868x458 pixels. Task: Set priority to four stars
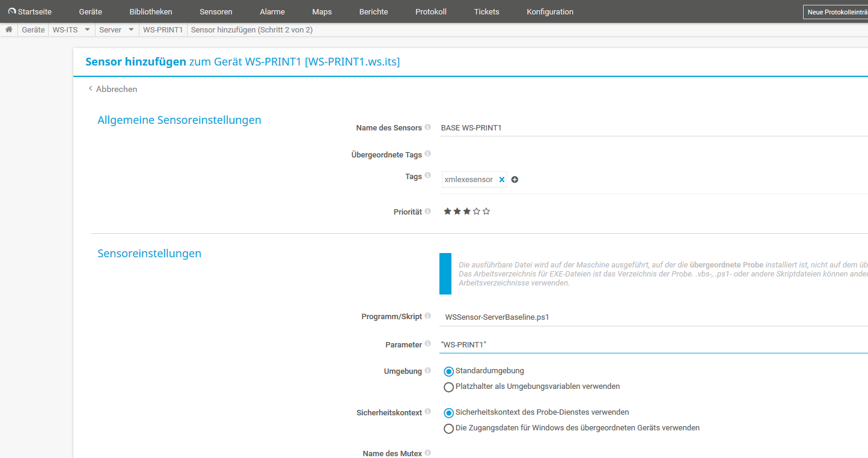(x=477, y=211)
